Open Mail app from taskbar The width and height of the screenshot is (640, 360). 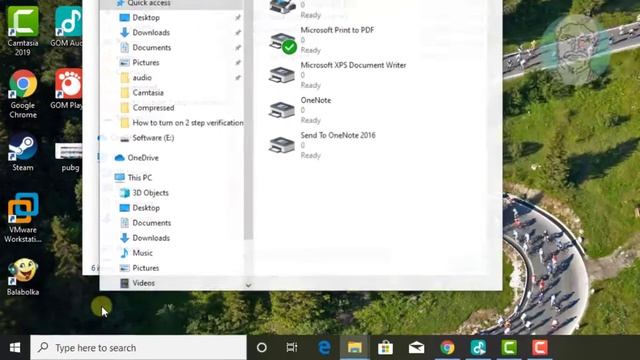coord(416,348)
